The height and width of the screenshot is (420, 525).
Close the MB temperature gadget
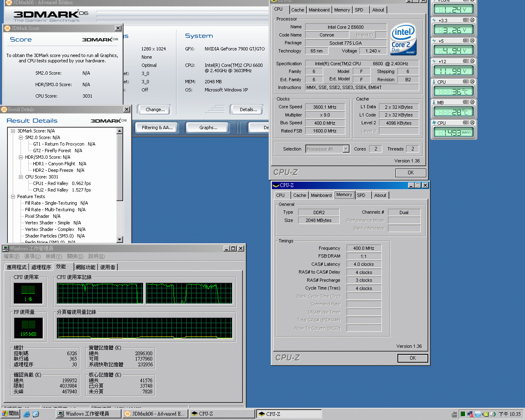472,102
